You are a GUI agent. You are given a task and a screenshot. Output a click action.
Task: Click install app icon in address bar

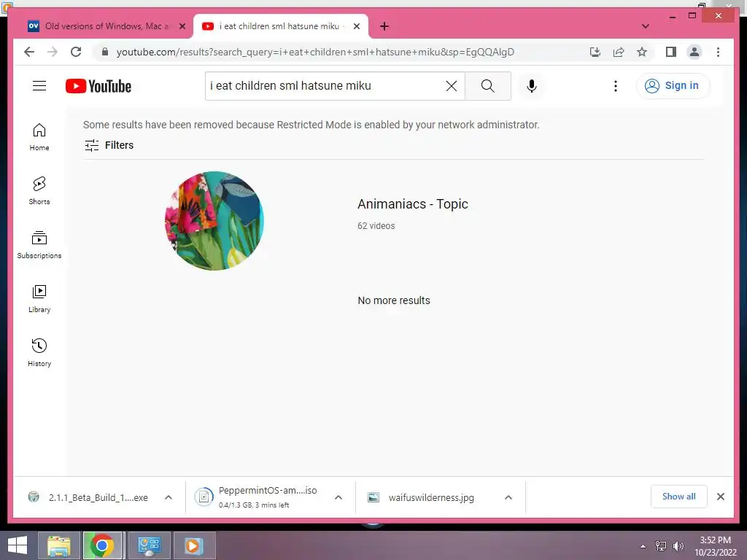(x=595, y=52)
